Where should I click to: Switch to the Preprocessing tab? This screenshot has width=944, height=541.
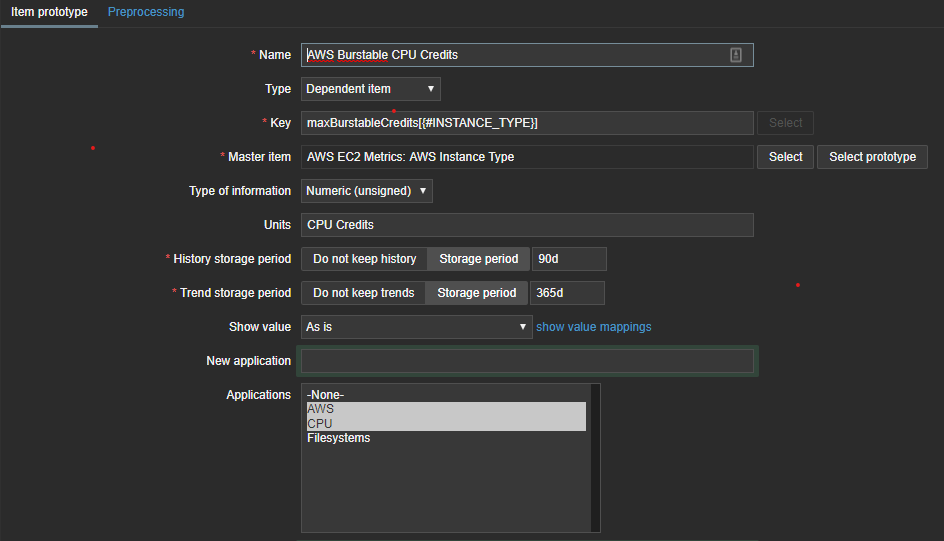pyautogui.click(x=146, y=12)
